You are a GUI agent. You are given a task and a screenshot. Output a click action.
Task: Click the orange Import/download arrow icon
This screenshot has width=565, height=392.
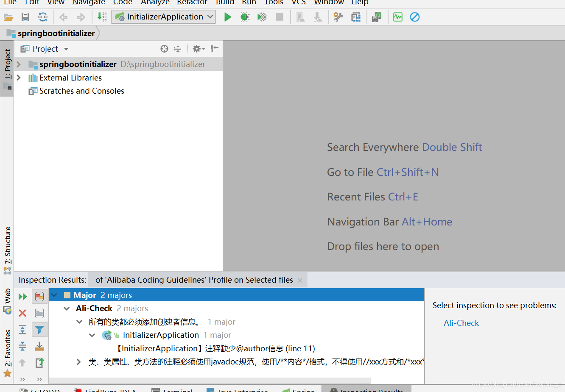pos(39,346)
